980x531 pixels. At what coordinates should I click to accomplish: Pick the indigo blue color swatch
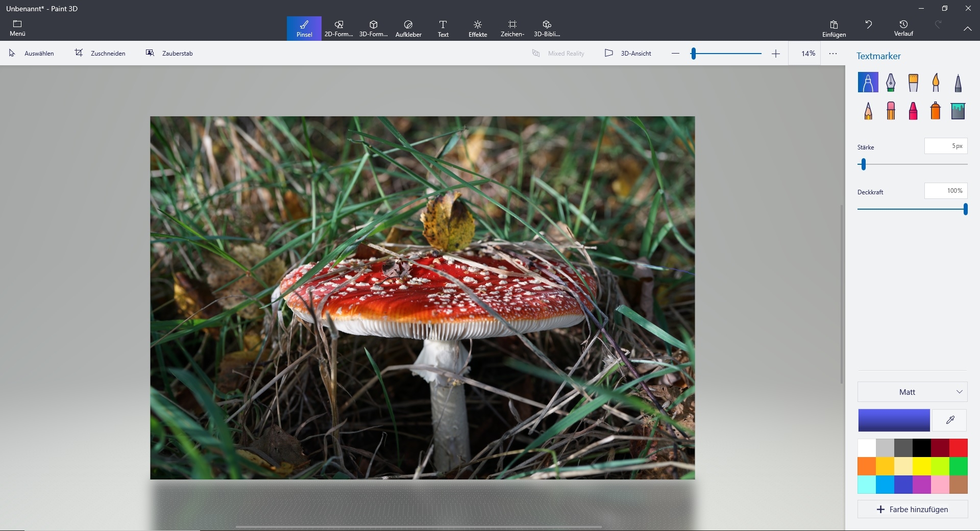pos(903,485)
